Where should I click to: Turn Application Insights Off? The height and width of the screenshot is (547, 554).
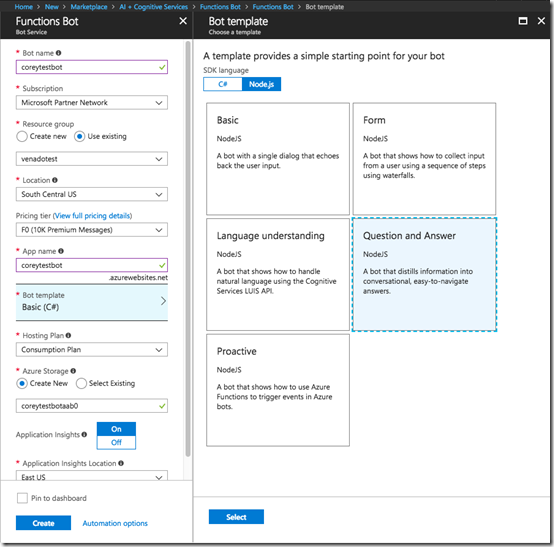(116, 442)
